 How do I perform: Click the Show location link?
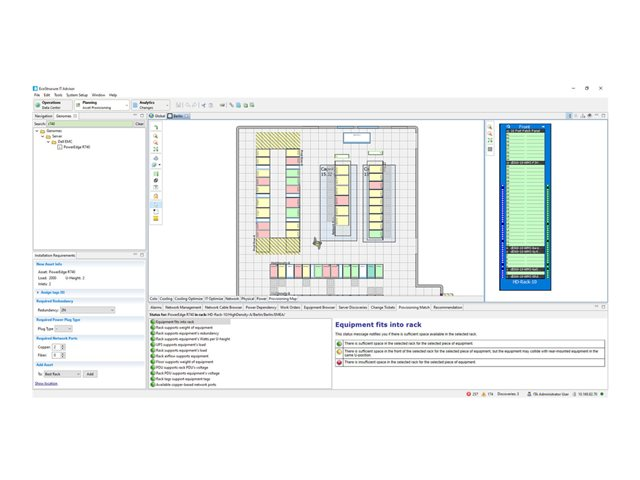(47, 383)
